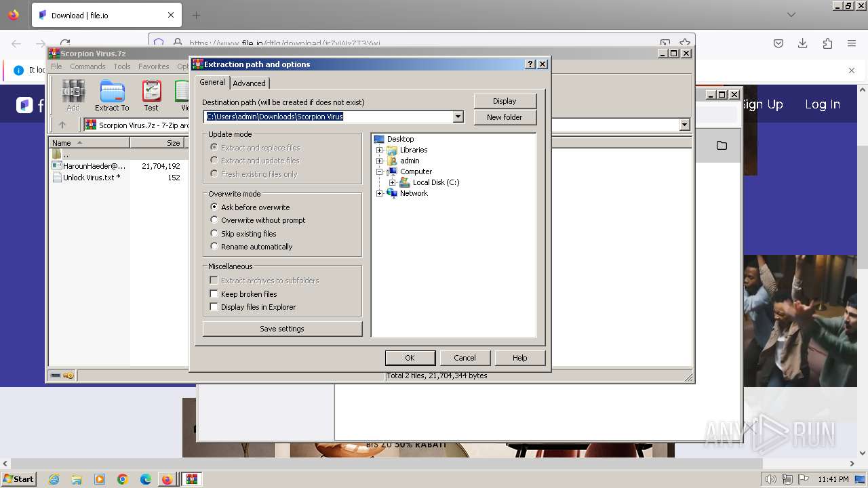Click the Cancel button
Viewport: 868px width, 488px height.
(465, 358)
